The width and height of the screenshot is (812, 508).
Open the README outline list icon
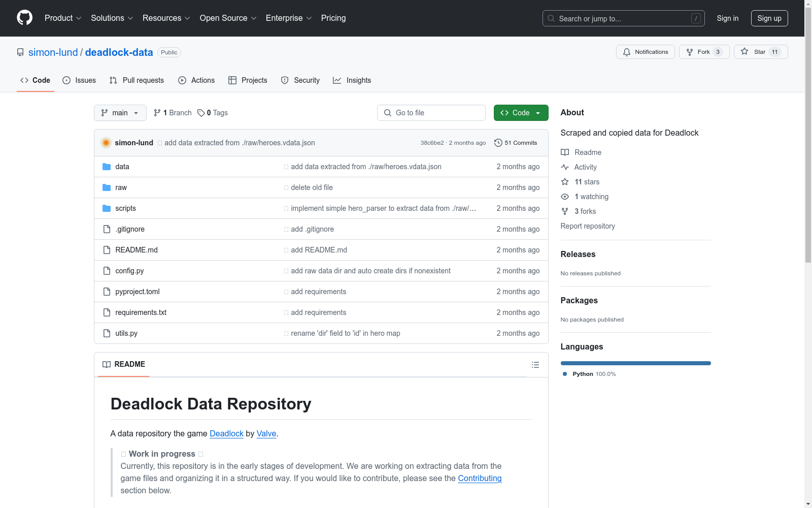pos(535,365)
